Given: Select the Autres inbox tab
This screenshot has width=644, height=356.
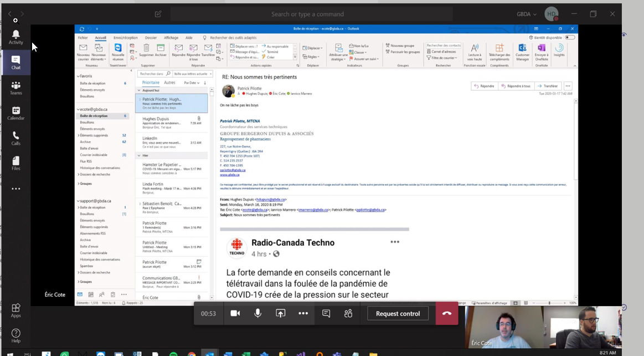Looking at the screenshot, I should (x=169, y=83).
